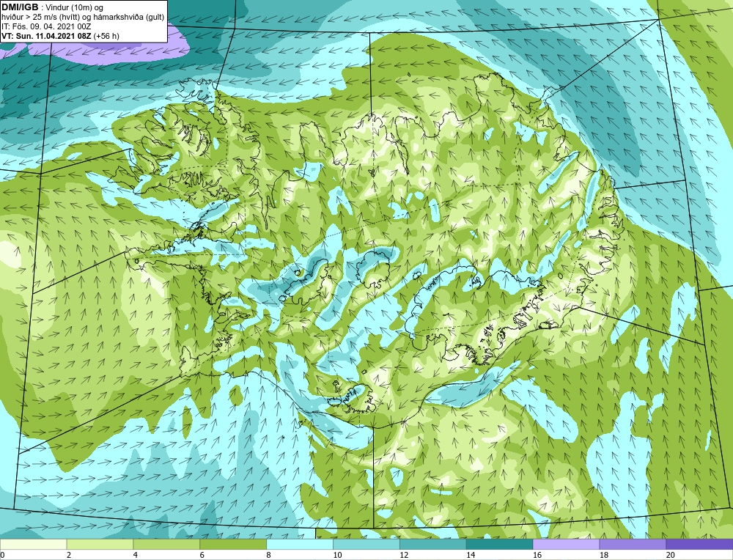Click the 2–4 m/s light green swatch
This screenshot has width=733, height=560.
(100, 544)
